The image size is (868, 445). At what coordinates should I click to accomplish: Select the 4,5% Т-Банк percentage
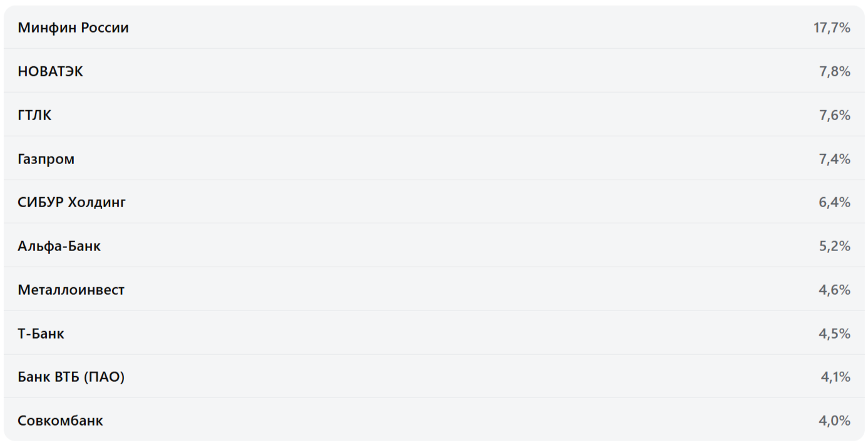coord(835,334)
